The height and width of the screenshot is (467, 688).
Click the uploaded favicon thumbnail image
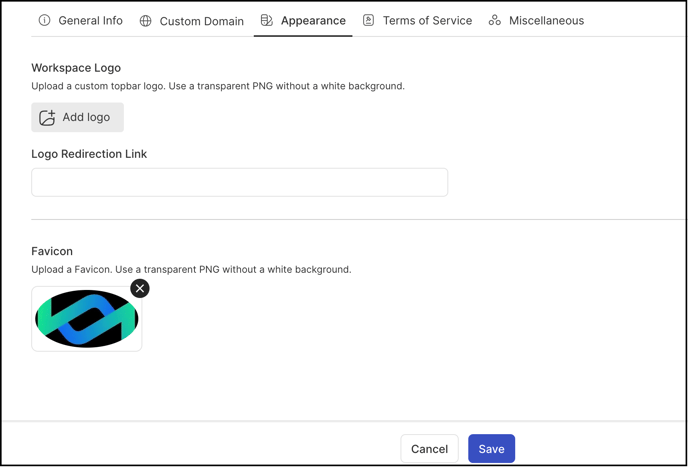[x=86, y=319]
